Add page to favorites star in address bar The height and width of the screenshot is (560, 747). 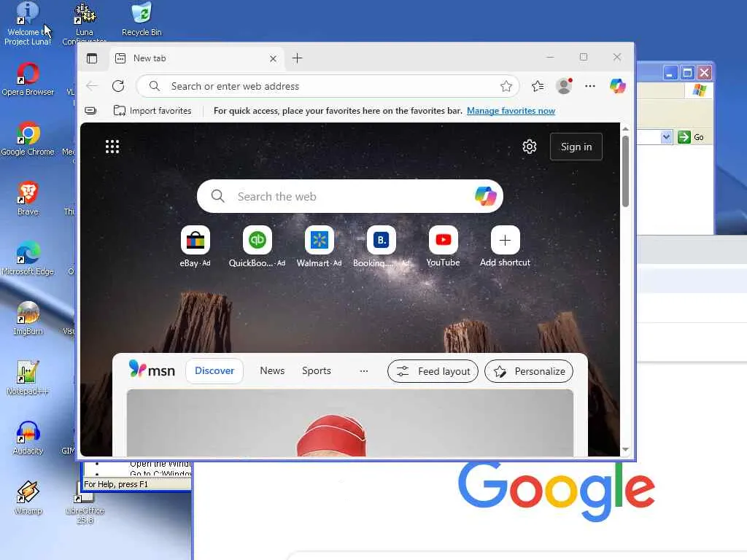[506, 86]
